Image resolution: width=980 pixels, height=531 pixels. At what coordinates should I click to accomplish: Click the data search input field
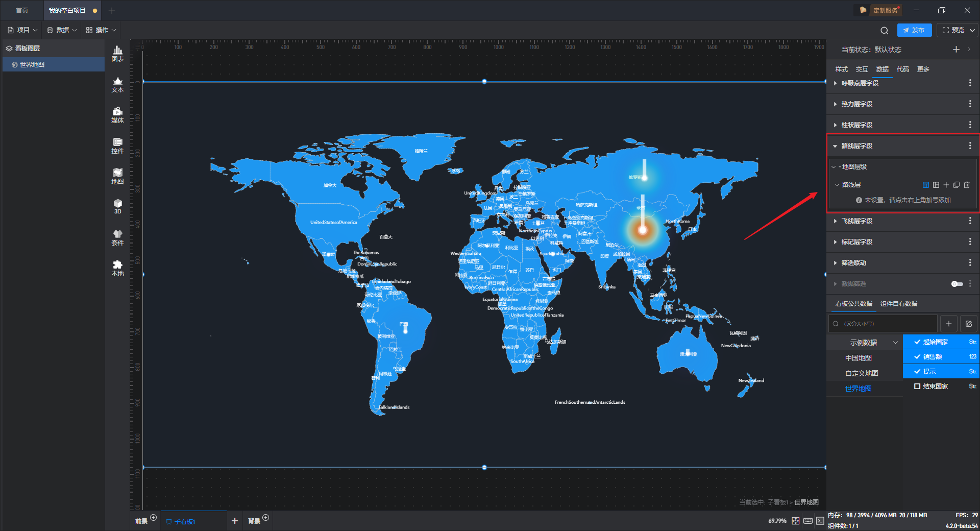tap(883, 324)
